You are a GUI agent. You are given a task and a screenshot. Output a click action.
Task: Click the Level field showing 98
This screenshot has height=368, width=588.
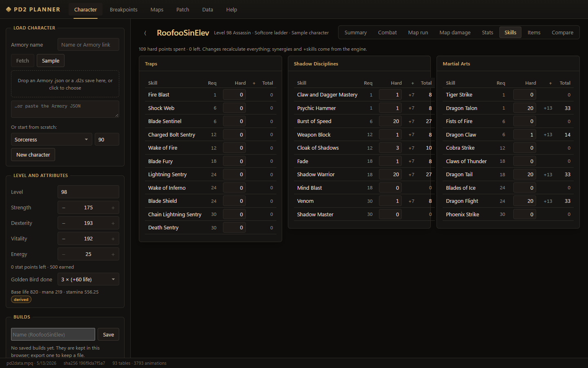88,192
